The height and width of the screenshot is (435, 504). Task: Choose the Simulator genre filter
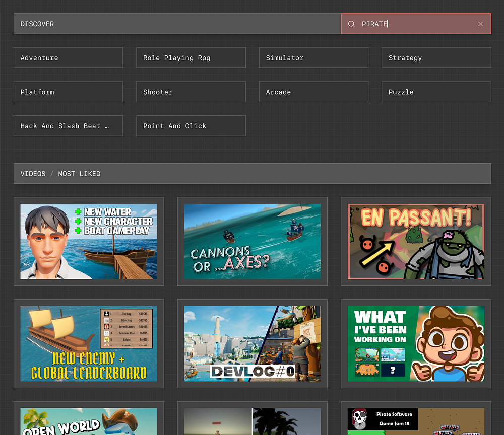[x=313, y=58]
